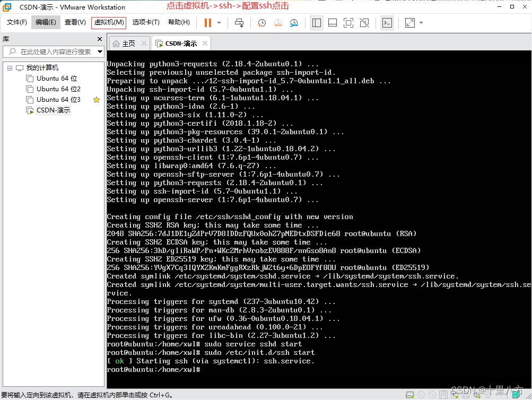Click the VM icon beside Ubuntu 64 位2

(30, 89)
